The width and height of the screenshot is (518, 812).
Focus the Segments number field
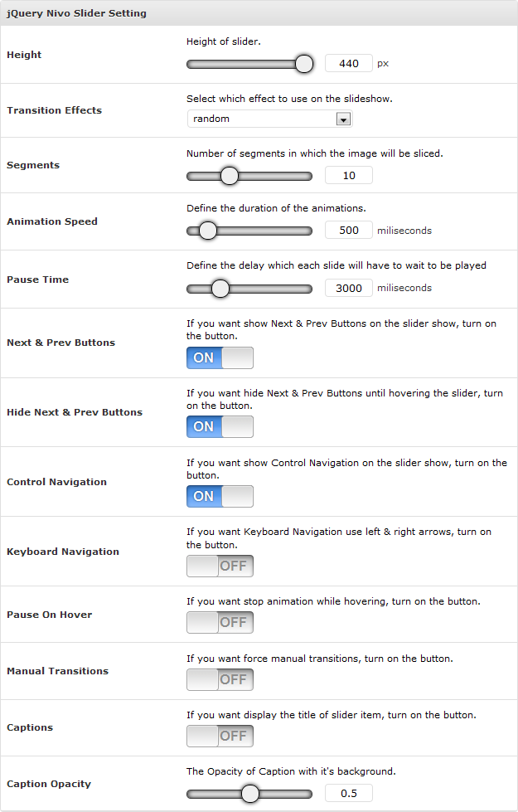348,175
